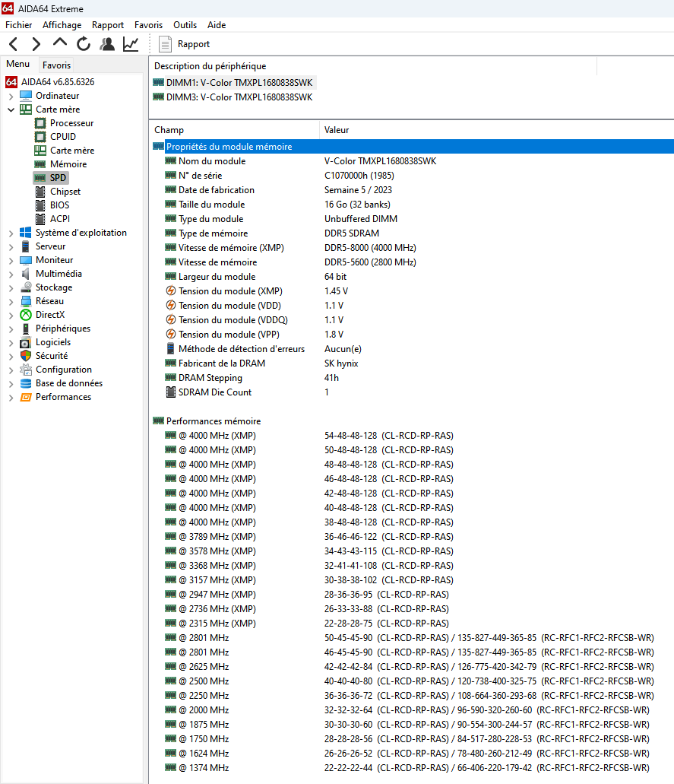This screenshot has height=784, width=674.
Task: Select the Performances mémoire group row
Action: (413, 421)
